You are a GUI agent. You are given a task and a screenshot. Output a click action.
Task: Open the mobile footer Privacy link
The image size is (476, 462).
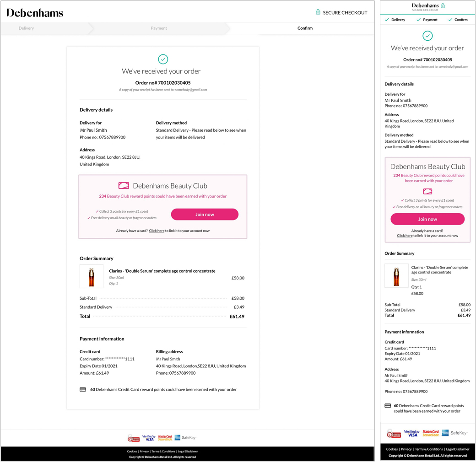coord(406,449)
